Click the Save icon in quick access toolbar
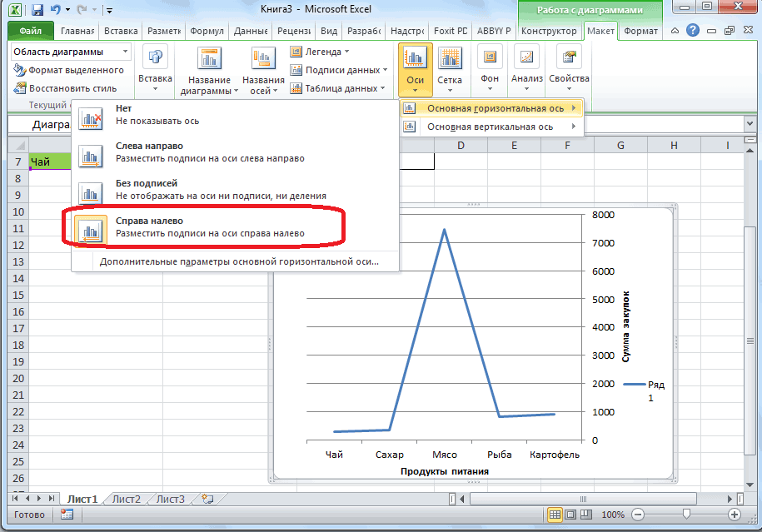 tap(37, 10)
